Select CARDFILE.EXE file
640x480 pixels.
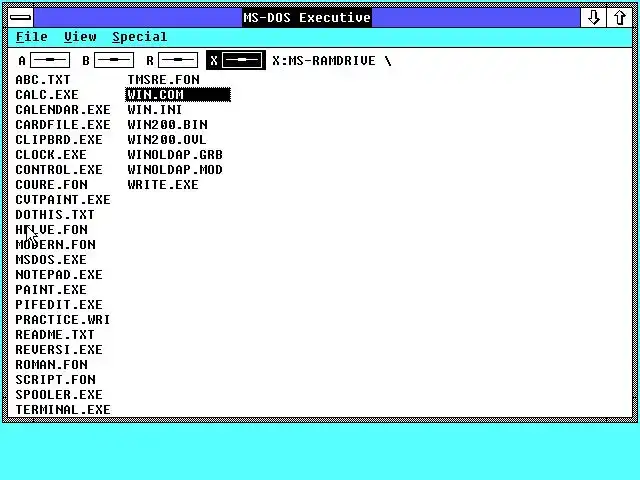pos(63,124)
